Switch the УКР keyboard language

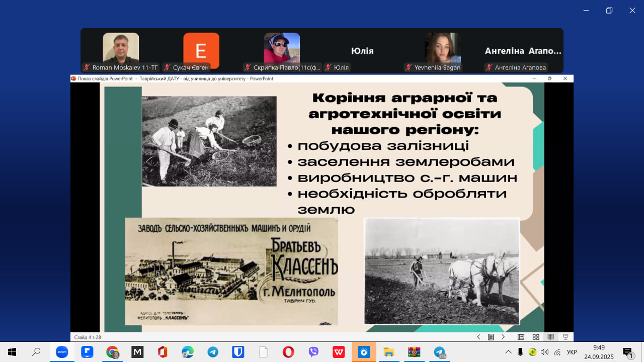(572, 352)
